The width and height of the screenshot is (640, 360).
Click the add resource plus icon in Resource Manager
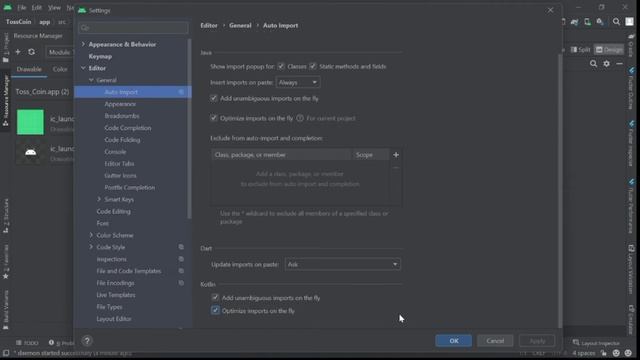click(18, 52)
